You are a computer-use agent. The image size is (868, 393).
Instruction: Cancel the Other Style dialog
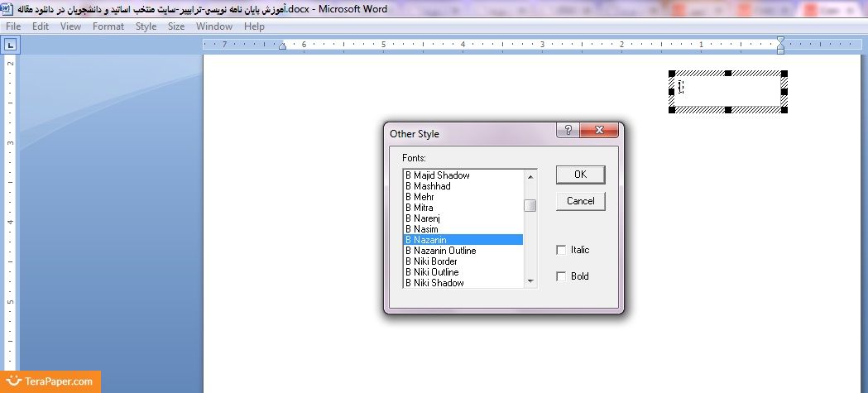coord(580,201)
